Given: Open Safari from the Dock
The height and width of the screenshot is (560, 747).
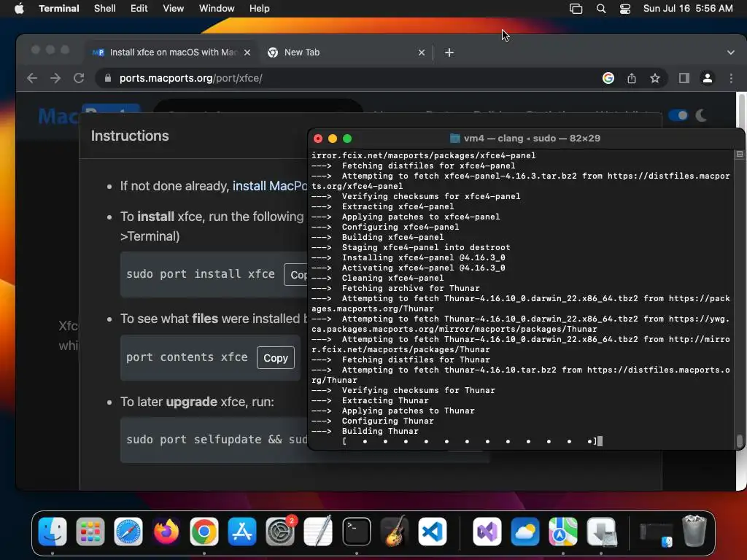Looking at the screenshot, I should [x=128, y=532].
